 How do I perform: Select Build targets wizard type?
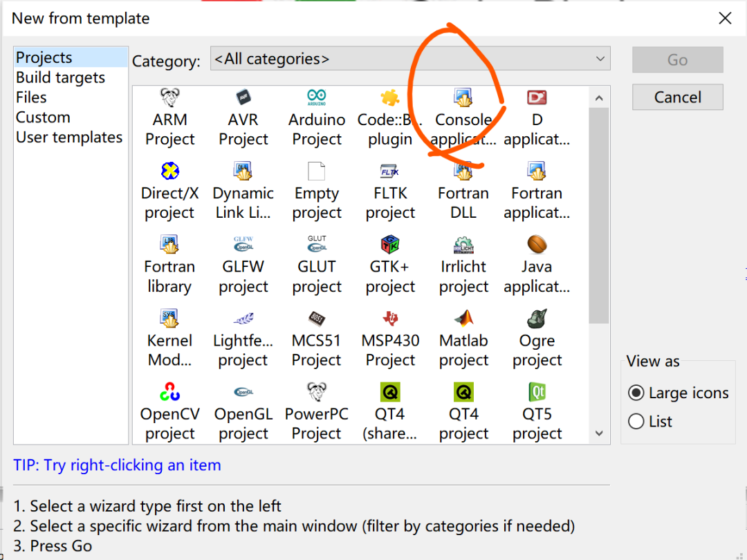(60, 77)
